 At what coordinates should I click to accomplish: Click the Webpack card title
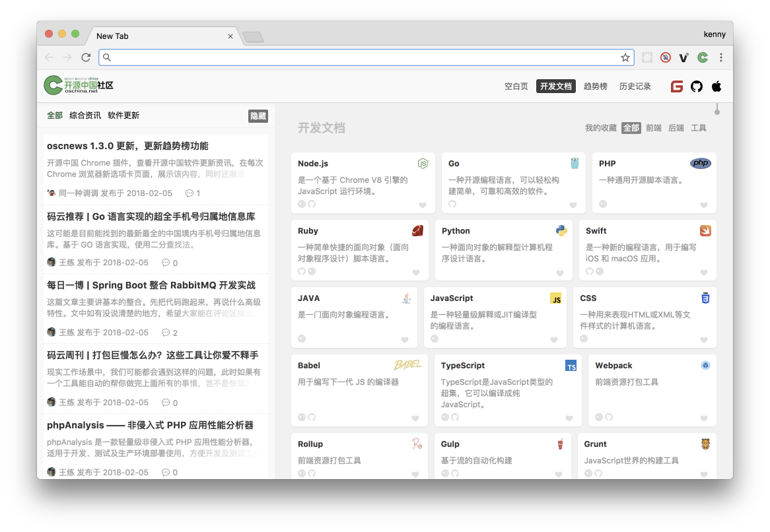613,366
